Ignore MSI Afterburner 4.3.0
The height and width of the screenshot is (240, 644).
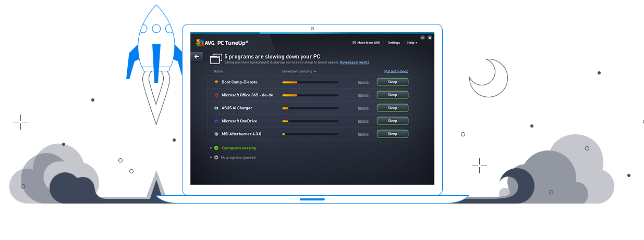tap(363, 134)
